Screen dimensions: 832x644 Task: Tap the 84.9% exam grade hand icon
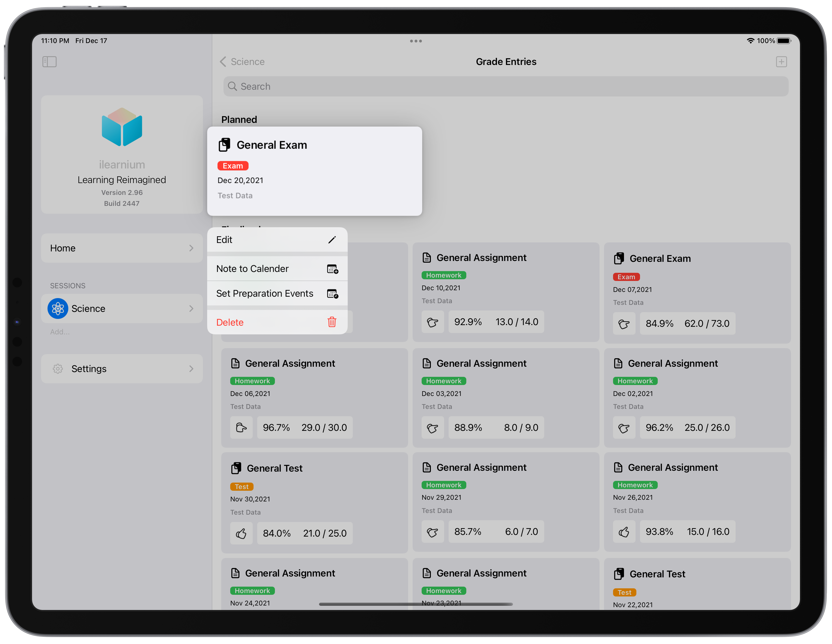624,324
